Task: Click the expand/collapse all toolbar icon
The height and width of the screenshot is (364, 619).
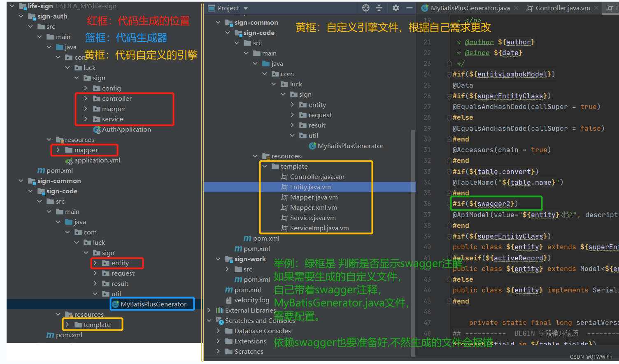Action: [x=379, y=8]
